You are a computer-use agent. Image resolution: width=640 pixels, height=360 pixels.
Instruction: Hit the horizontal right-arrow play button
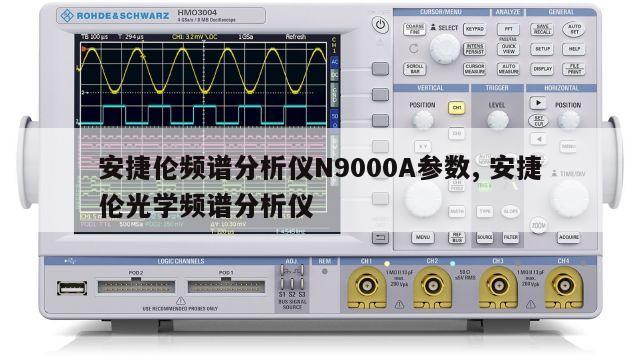coord(538,103)
